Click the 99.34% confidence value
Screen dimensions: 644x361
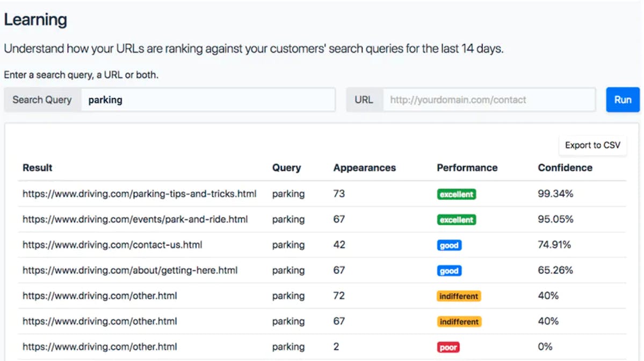click(x=555, y=194)
